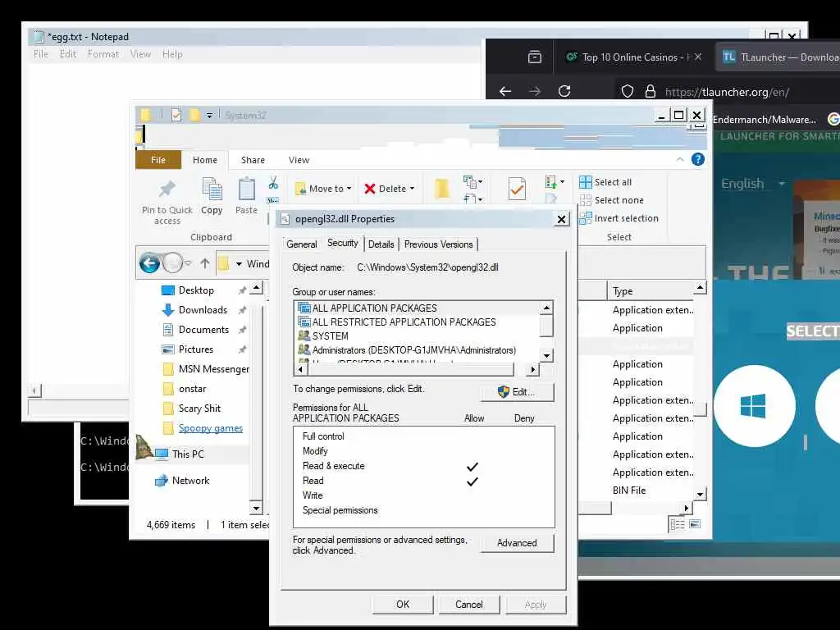840x630 pixels.
Task: Open Explorer Help question mark icon
Action: (697, 159)
